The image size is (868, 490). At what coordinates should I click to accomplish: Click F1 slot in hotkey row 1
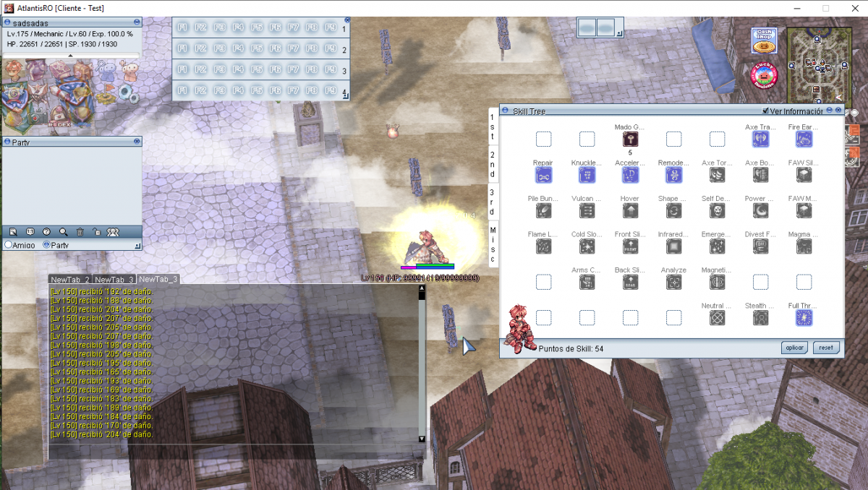[182, 27]
